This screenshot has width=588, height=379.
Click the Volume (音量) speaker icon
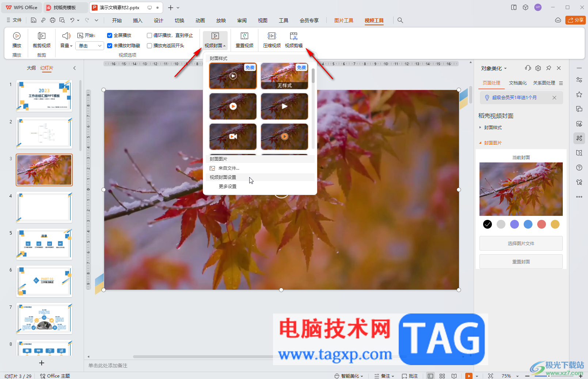(x=66, y=36)
